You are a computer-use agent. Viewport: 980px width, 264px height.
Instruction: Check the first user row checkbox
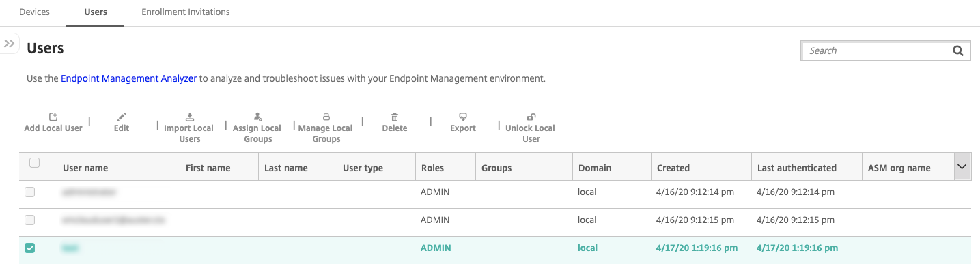click(x=29, y=192)
